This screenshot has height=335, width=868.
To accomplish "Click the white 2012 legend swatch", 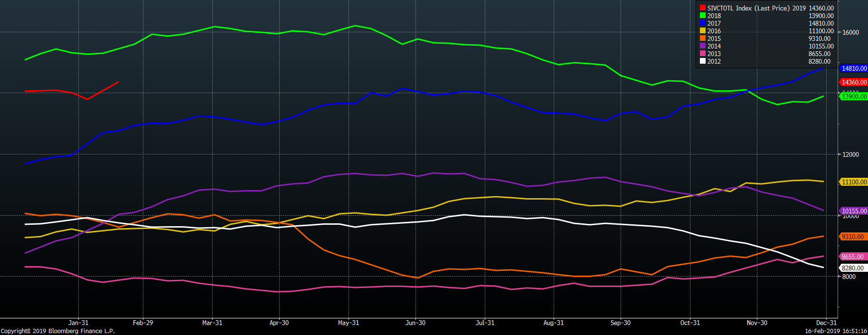I will [702, 61].
